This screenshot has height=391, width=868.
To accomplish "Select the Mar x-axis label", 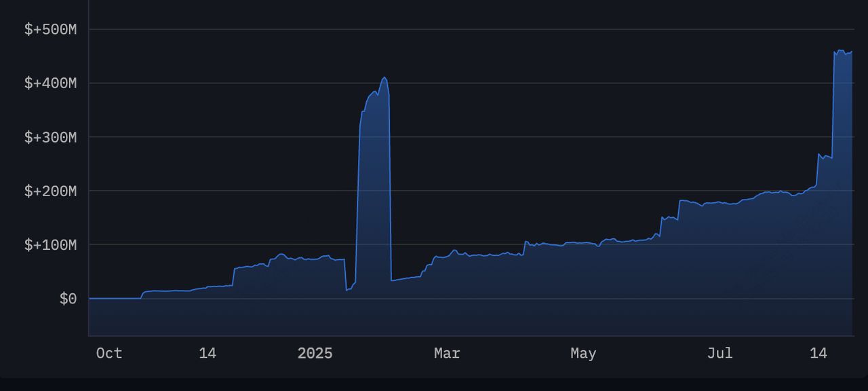I will (447, 353).
